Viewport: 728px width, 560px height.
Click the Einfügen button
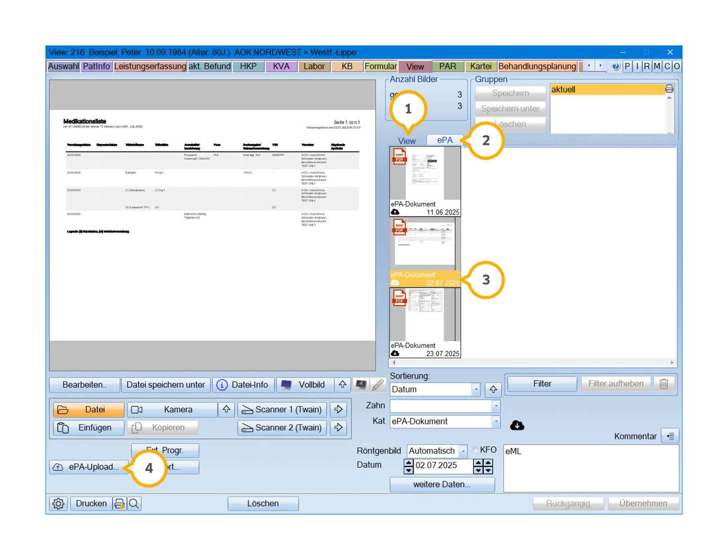(x=89, y=427)
